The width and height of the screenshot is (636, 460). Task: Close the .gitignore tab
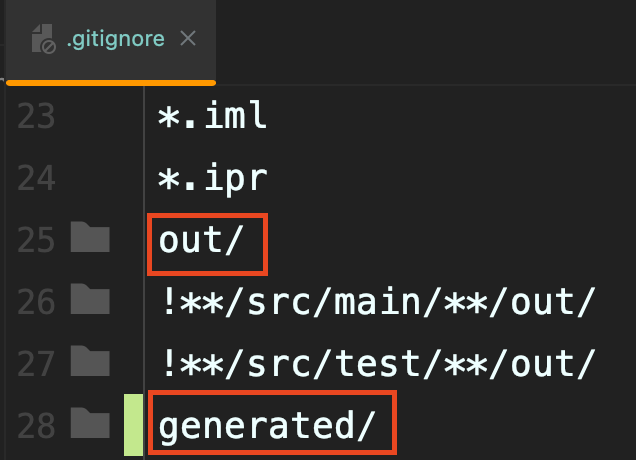187,39
